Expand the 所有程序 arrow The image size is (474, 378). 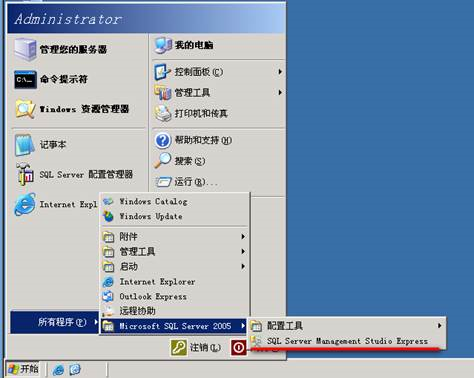(x=96, y=322)
